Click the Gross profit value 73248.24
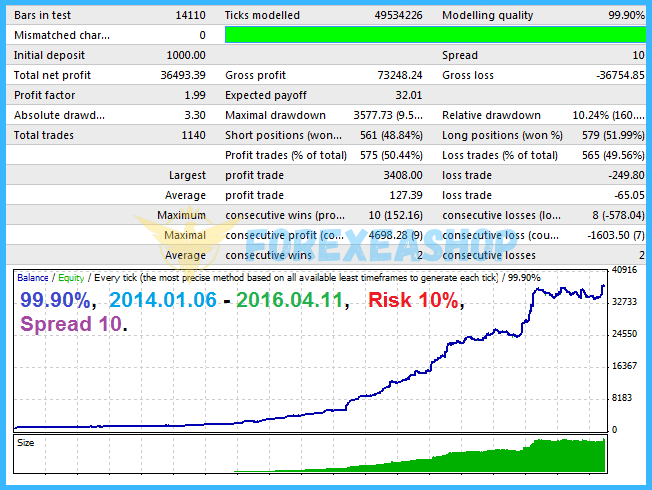 397,75
